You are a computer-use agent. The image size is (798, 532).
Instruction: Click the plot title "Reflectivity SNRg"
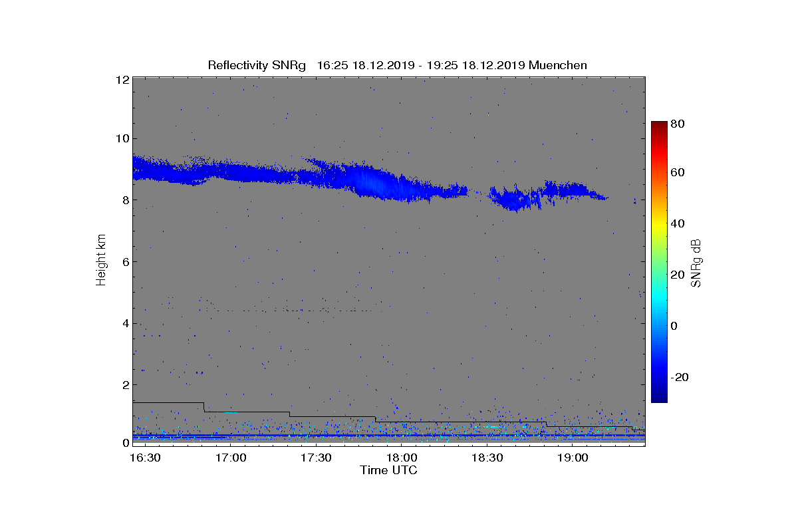coord(257,65)
